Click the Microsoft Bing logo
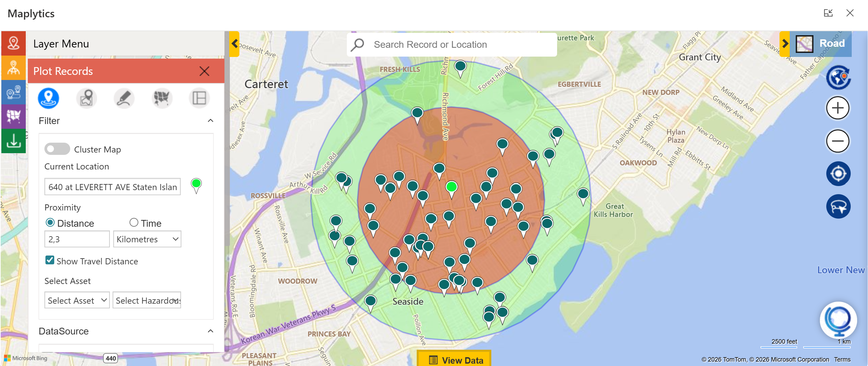 point(26,358)
